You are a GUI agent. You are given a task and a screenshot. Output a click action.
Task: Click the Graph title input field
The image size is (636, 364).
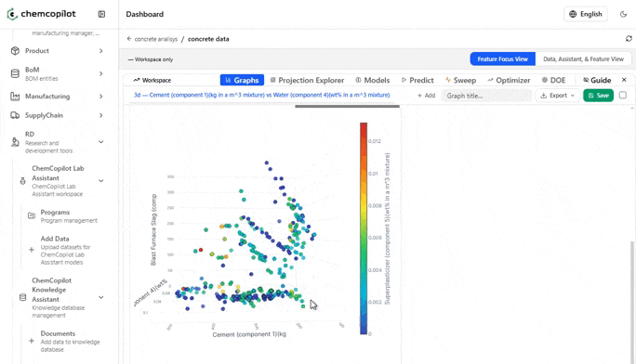tap(485, 96)
